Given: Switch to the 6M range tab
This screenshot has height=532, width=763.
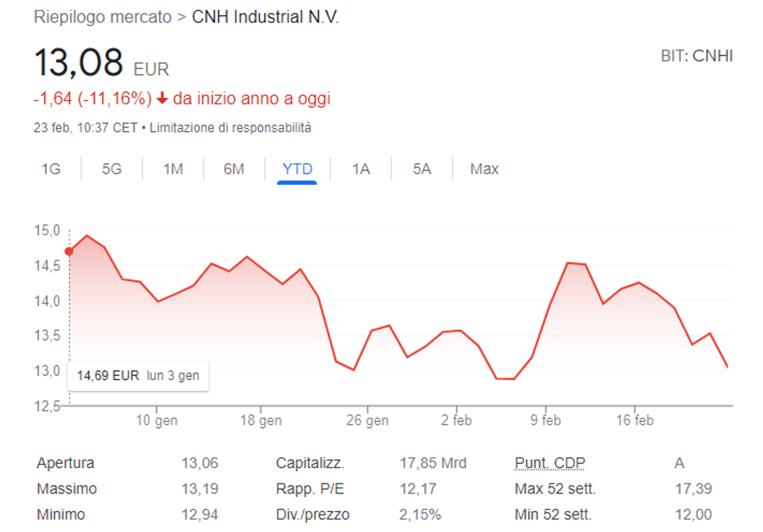Looking at the screenshot, I should [x=234, y=169].
